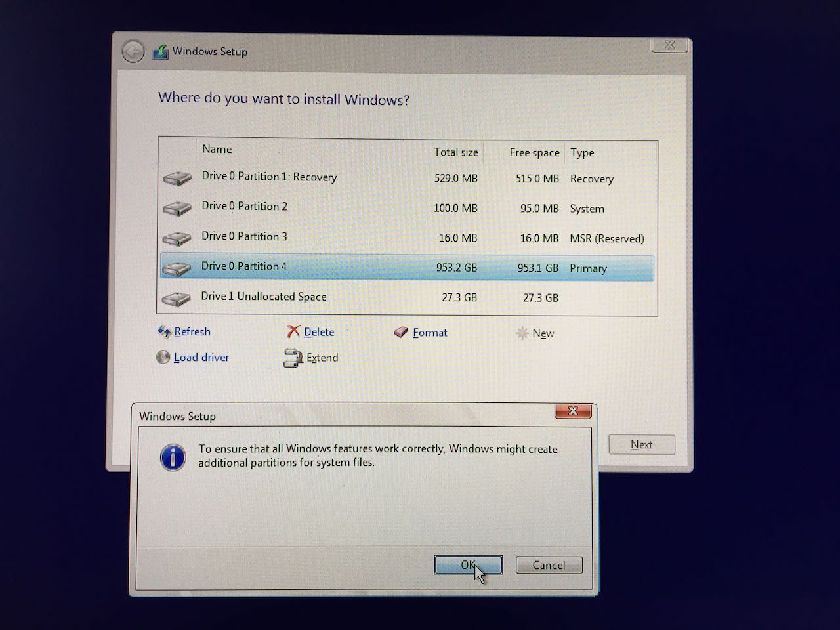Click the MSR (Reserved) type cell
The width and height of the screenshot is (840, 630).
607,238
